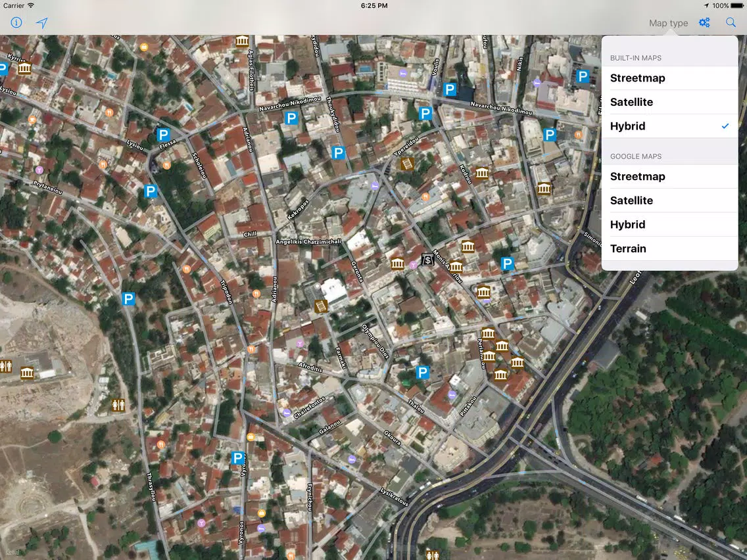Click the Map type toolbar button

coord(668,23)
